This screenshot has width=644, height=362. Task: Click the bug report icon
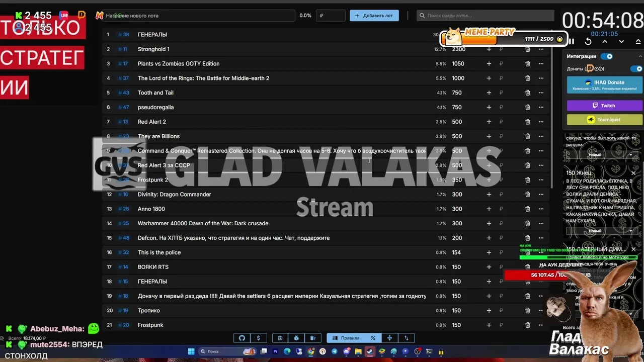[x=296, y=338]
